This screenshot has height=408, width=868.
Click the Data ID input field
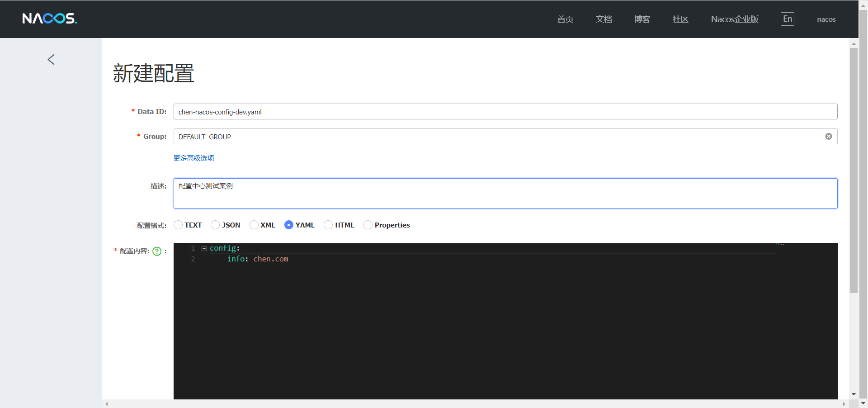point(505,112)
